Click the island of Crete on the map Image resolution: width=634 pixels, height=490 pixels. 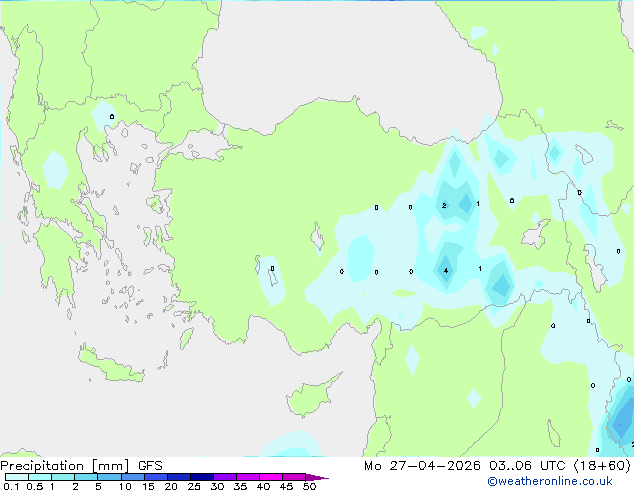pos(110,365)
